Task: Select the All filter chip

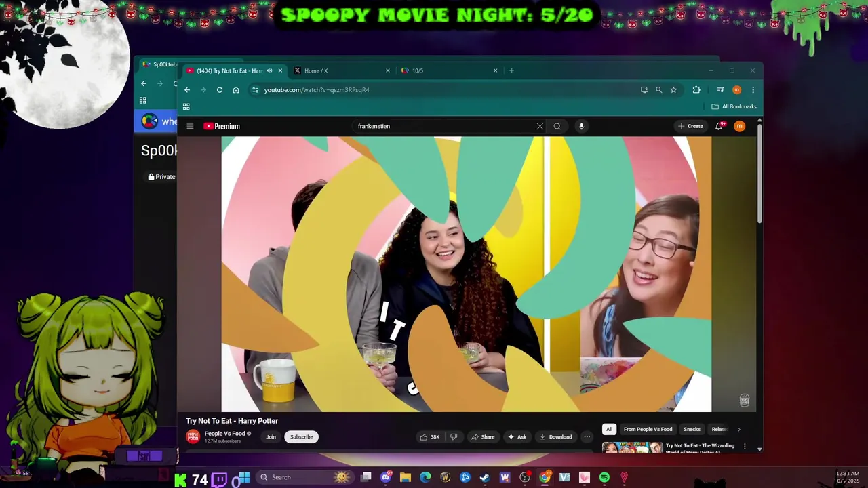Action: [x=609, y=429]
